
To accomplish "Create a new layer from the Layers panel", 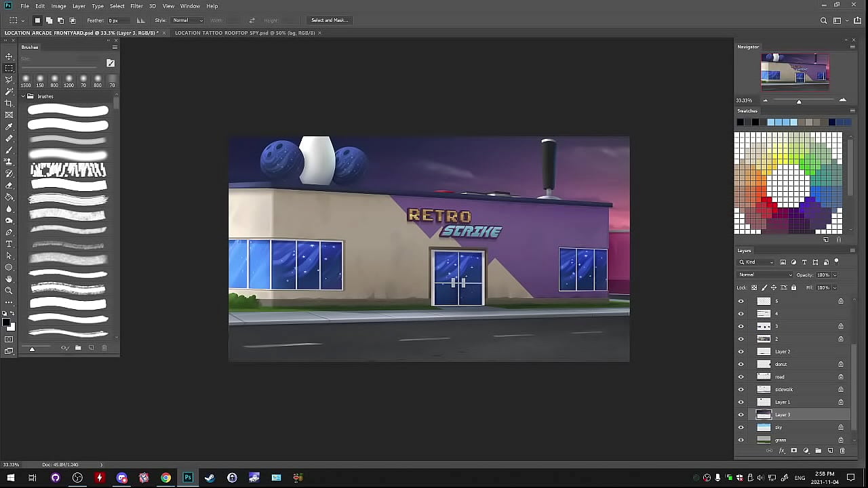I will (x=830, y=451).
